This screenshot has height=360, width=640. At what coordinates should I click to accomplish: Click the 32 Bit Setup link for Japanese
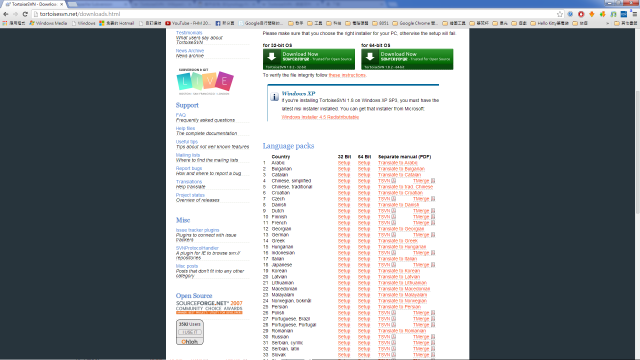[x=344, y=265]
